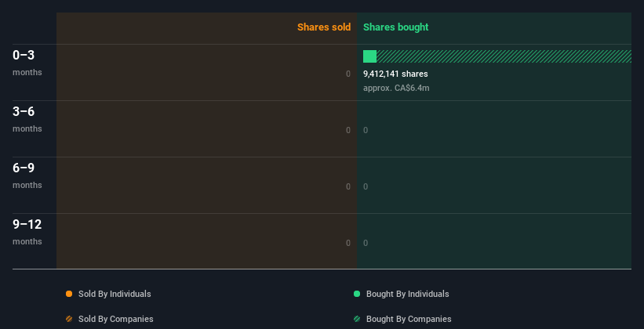Toggle the Bought By Companies legend label
This screenshot has width=644, height=329.
click(x=409, y=319)
